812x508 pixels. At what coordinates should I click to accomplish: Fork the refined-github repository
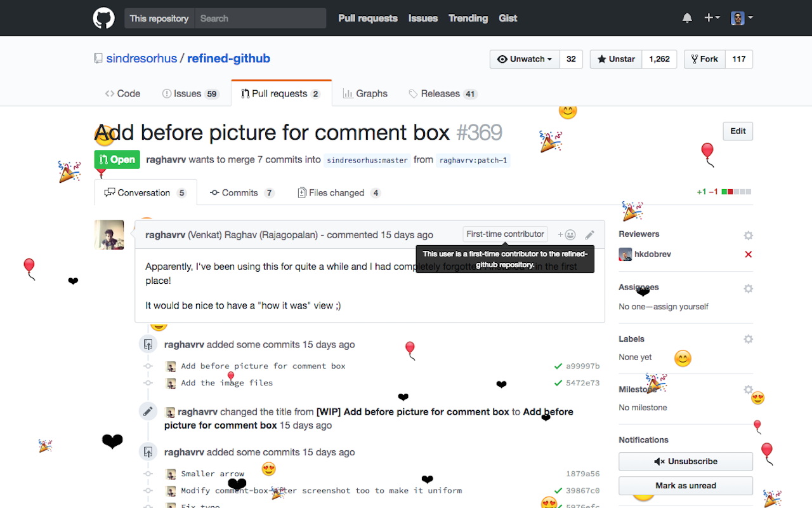click(x=705, y=59)
